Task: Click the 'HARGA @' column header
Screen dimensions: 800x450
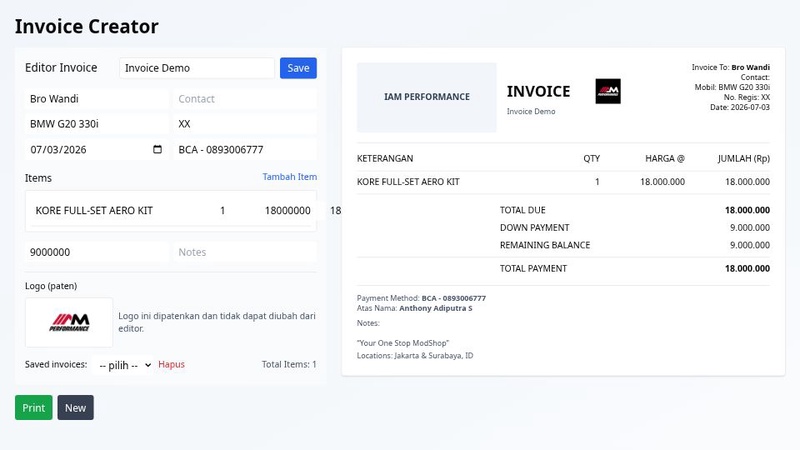Action: [x=665, y=159]
